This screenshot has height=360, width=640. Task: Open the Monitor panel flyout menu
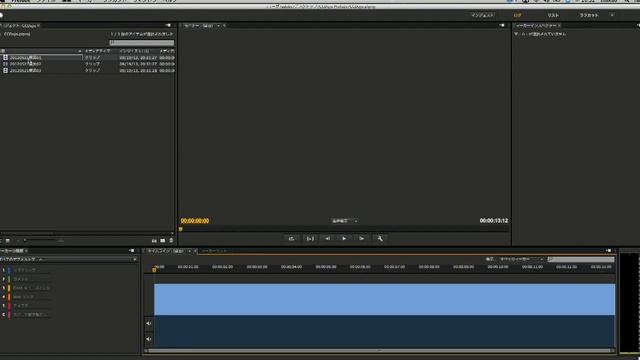tap(502, 25)
